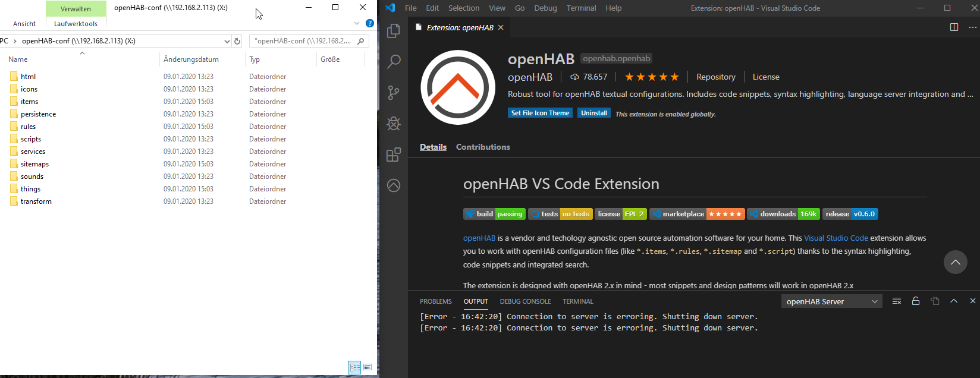Open the Terminal menu
This screenshot has height=378, width=980.
pos(581,8)
